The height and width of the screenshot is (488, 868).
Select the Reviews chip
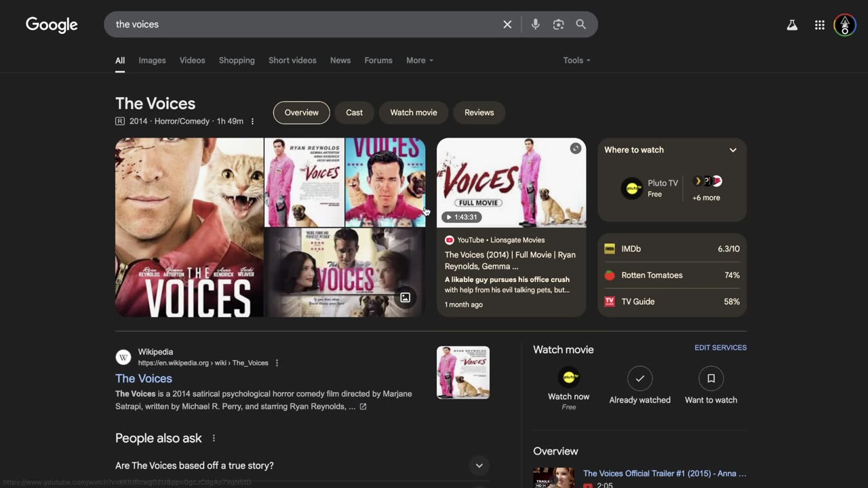(479, 113)
